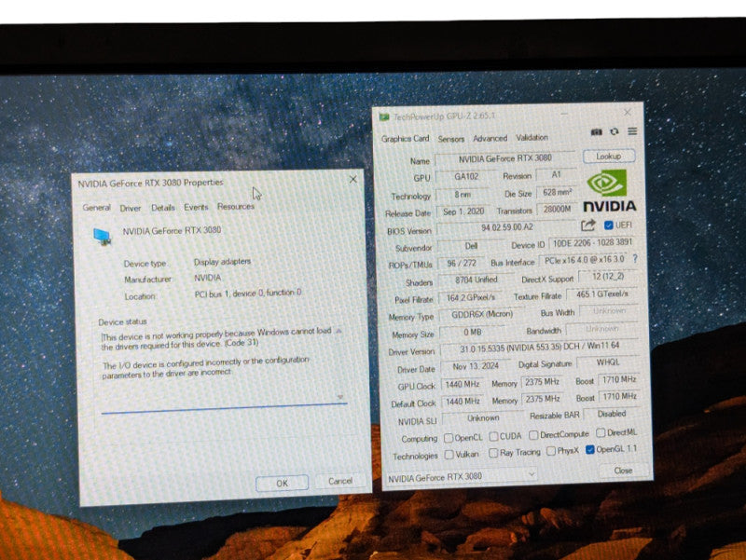Toggle the Vulkan checkbox

pos(449,455)
